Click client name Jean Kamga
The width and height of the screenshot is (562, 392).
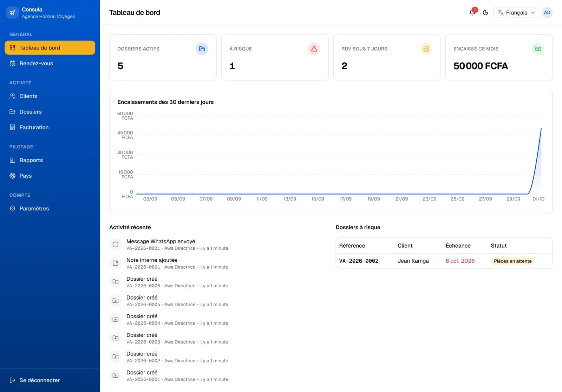point(413,261)
